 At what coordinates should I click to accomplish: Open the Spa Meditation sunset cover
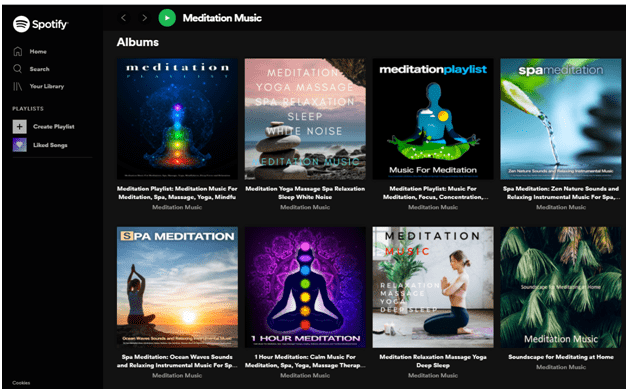coord(177,287)
